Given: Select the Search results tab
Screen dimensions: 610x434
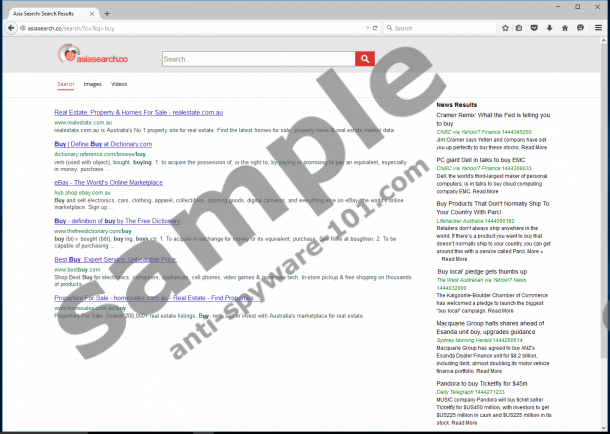Looking at the screenshot, I should pos(65,85).
